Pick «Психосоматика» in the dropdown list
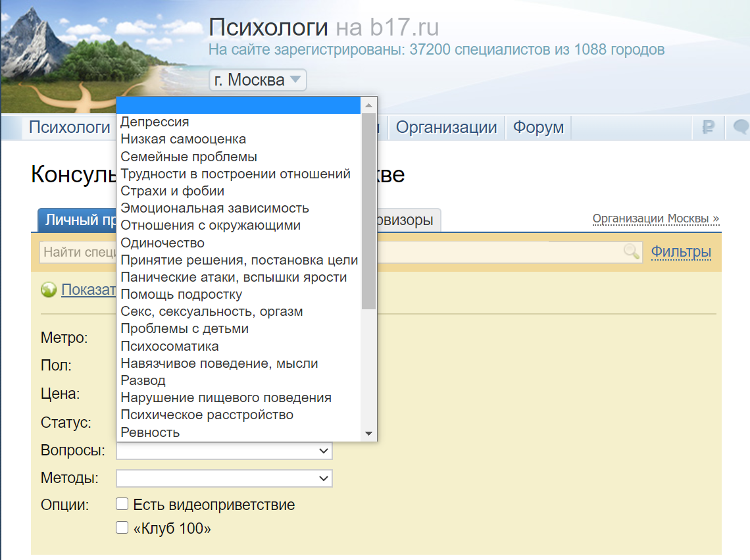Screen dimensions: 750x560 click(170, 346)
